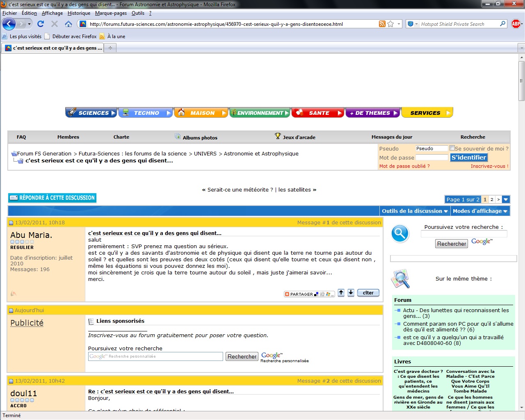Expand Outils de la discussion menu

pyautogui.click(x=415, y=211)
